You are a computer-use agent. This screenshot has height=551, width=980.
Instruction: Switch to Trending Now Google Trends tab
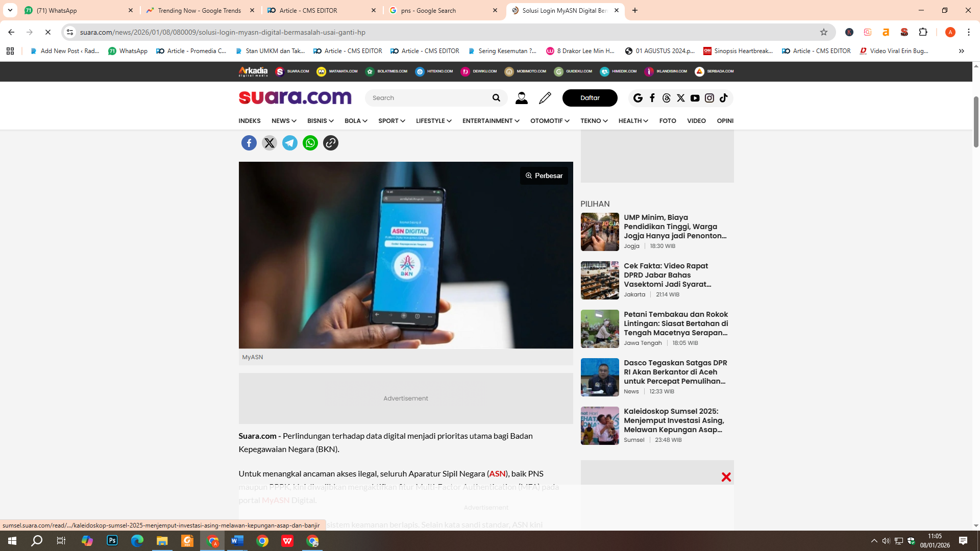201,10
